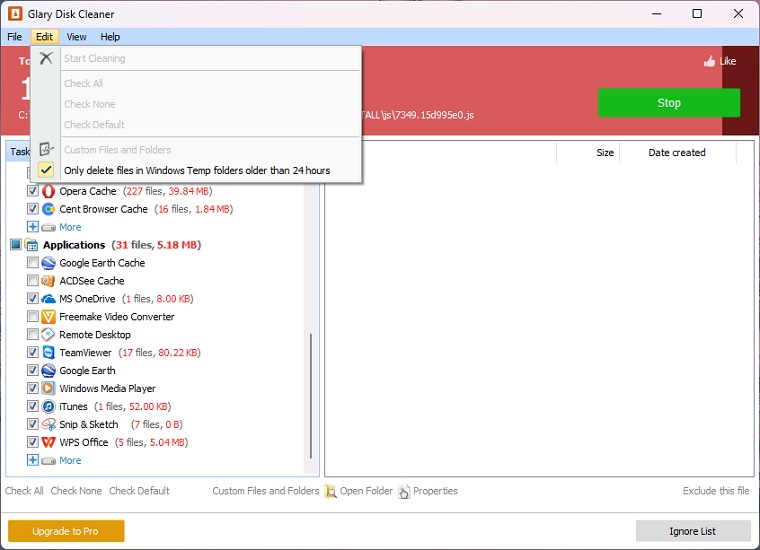Click the Snip & Sketch checkbox
Screen dimensions: 760x550
coord(32,424)
